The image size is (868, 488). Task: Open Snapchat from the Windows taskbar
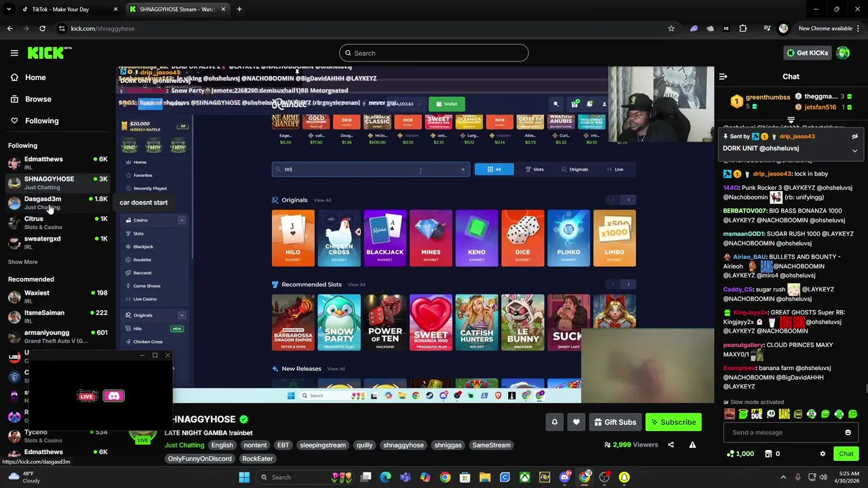tap(624, 477)
